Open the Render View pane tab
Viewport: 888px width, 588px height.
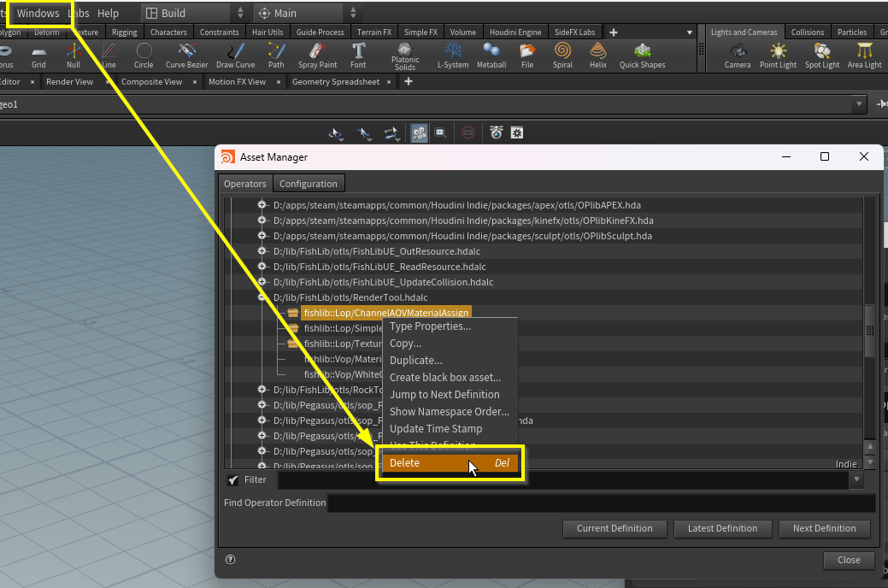70,81
